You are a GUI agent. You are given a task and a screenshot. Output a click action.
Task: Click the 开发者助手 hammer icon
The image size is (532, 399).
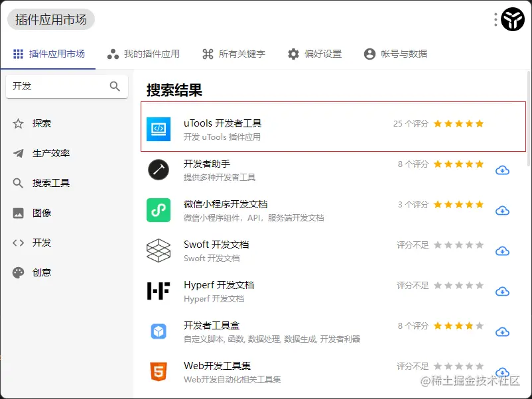click(x=159, y=170)
